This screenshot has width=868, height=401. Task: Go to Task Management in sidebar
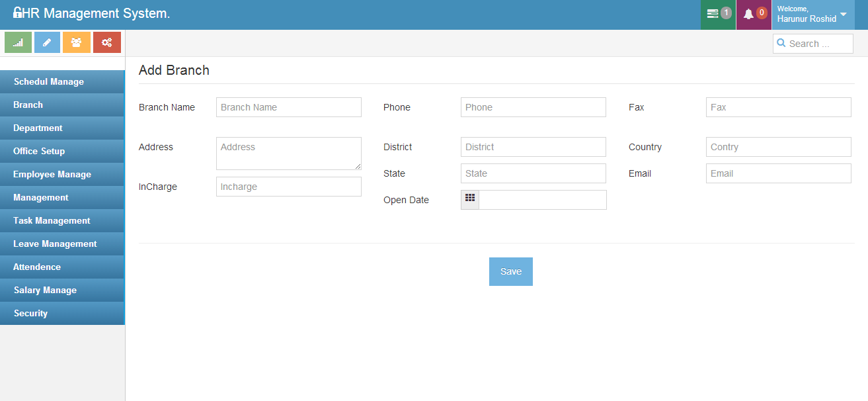(x=52, y=220)
